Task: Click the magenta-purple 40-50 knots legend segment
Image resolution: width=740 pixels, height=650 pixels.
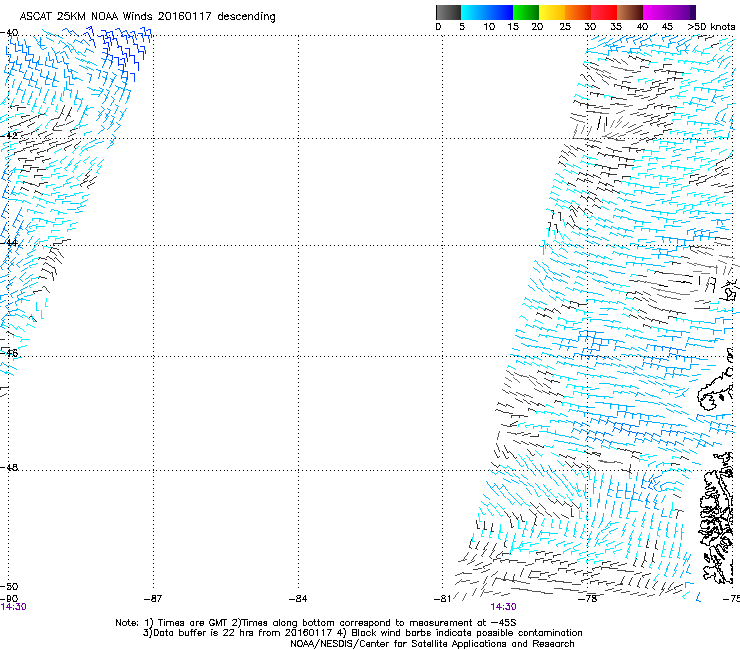Action: [x=669, y=12]
